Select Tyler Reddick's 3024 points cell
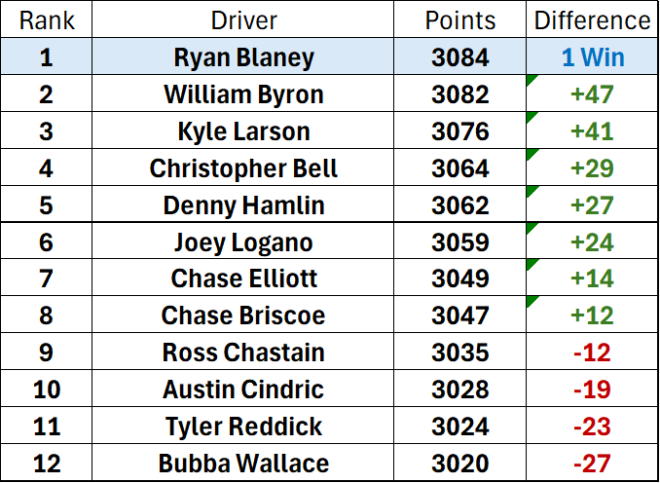The image size is (660, 483). pos(460,426)
